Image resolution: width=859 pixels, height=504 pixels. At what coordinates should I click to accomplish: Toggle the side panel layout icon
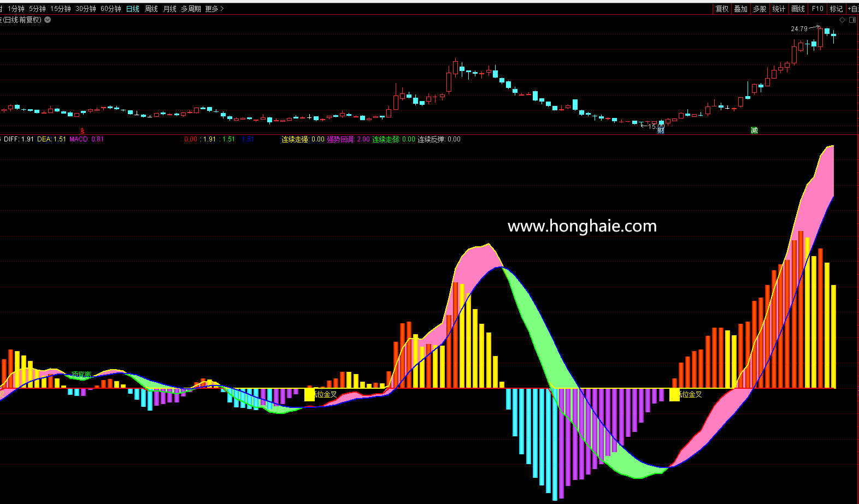[852, 20]
